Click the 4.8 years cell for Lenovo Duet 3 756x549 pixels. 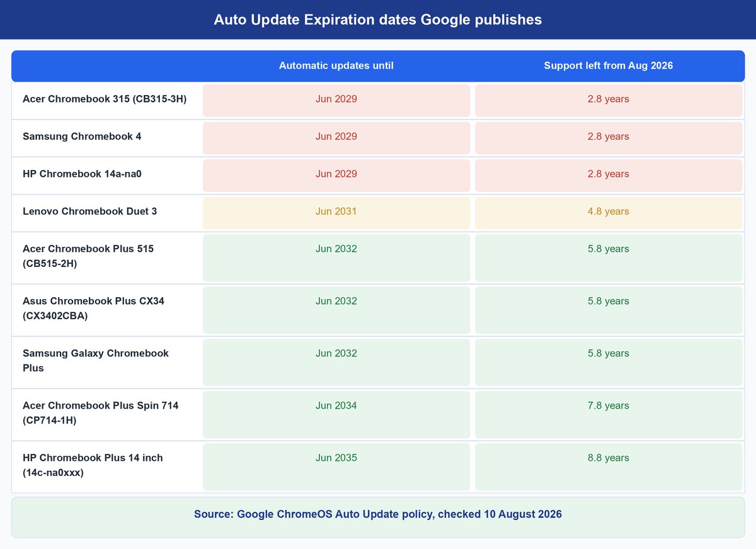(x=609, y=213)
